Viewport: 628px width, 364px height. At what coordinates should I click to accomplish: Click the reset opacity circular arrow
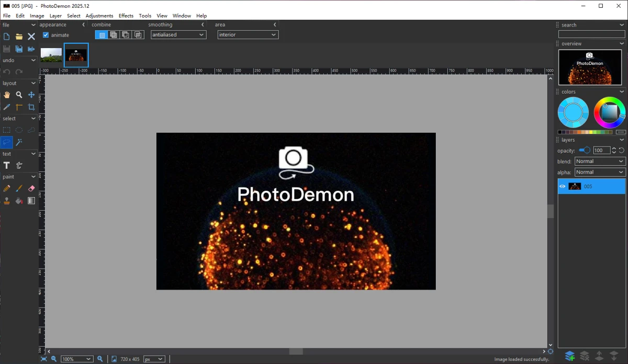tap(622, 150)
